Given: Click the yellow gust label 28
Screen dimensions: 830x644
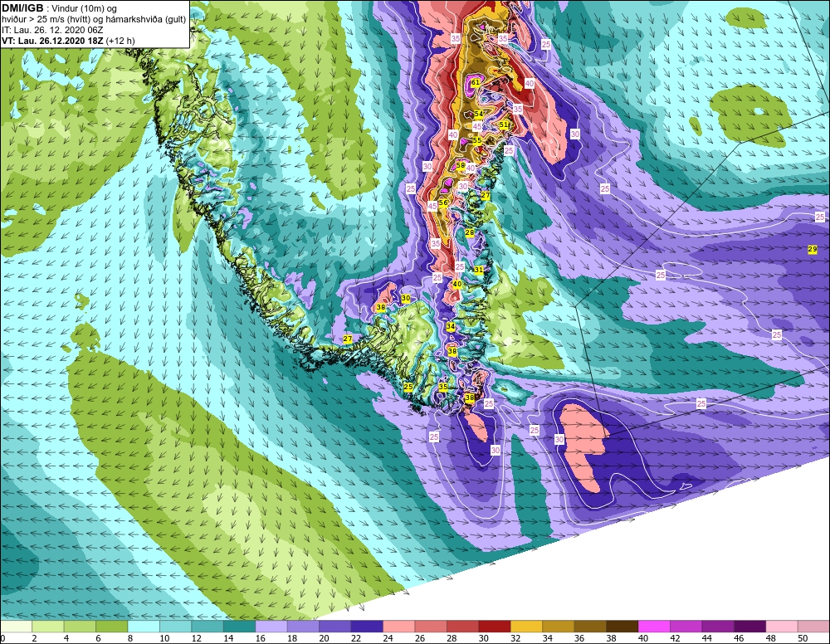Looking at the screenshot, I should point(470,233).
